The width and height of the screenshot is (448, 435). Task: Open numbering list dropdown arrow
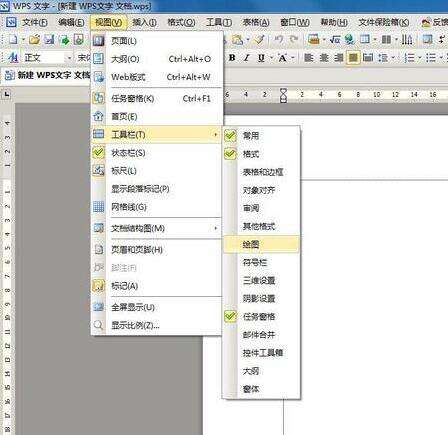click(419, 58)
